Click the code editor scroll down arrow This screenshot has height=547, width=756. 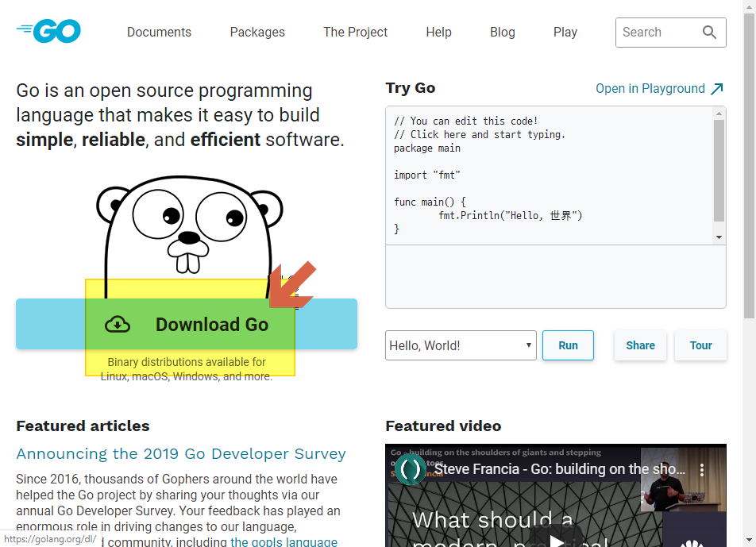(x=719, y=237)
